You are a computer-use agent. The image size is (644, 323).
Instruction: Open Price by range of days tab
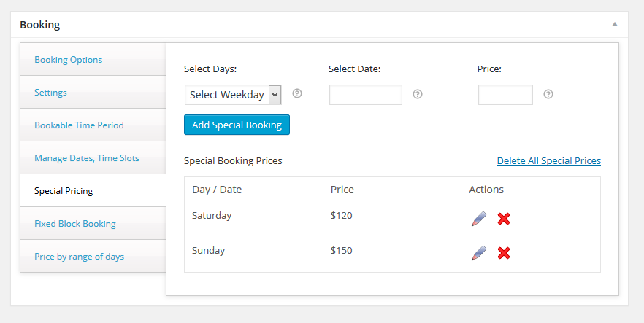pyautogui.click(x=79, y=257)
